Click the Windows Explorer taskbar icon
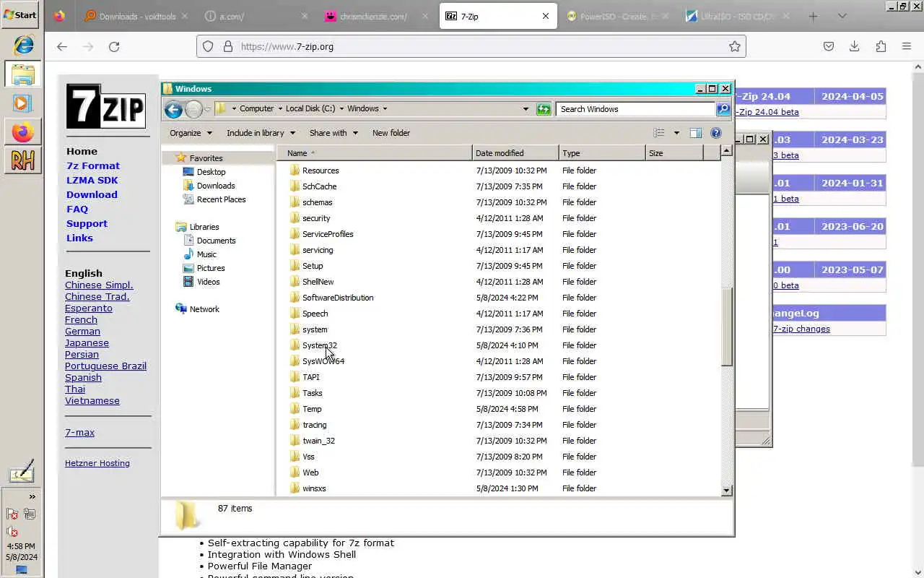This screenshot has width=924, height=578. tap(22, 74)
